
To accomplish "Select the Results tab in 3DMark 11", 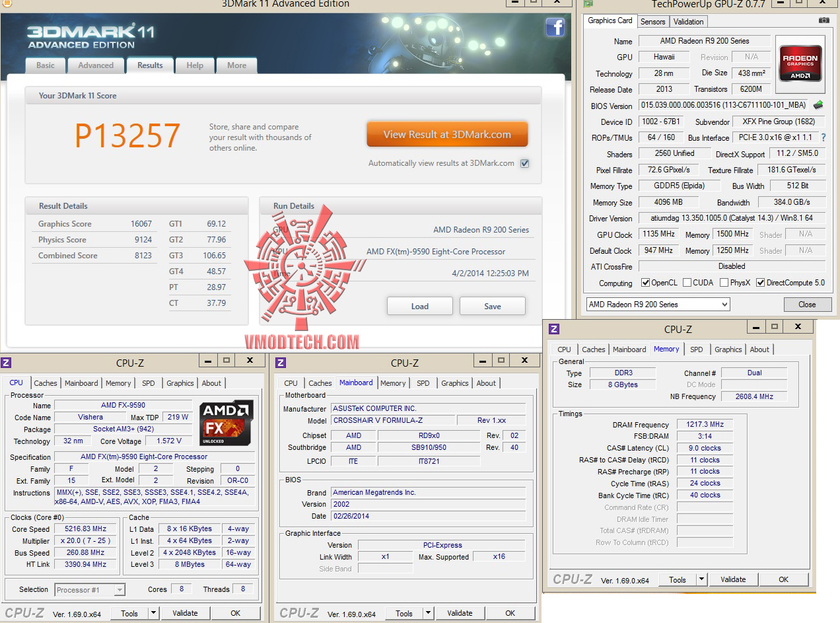I will click(x=150, y=65).
